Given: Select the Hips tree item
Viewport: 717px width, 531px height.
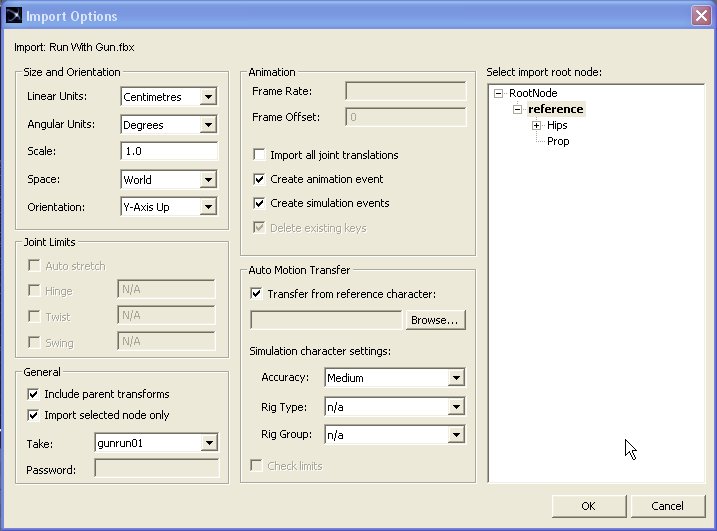Looking at the screenshot, I should pos(557,125).
